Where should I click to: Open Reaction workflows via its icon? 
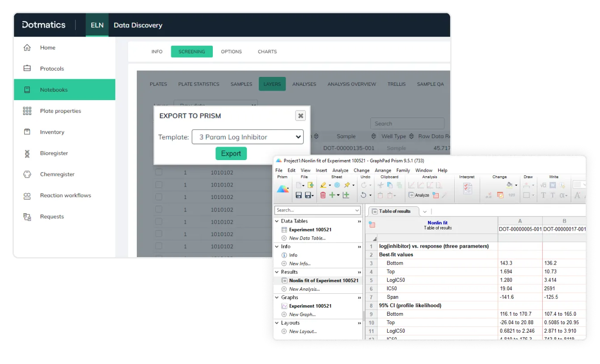click(27, 195)
